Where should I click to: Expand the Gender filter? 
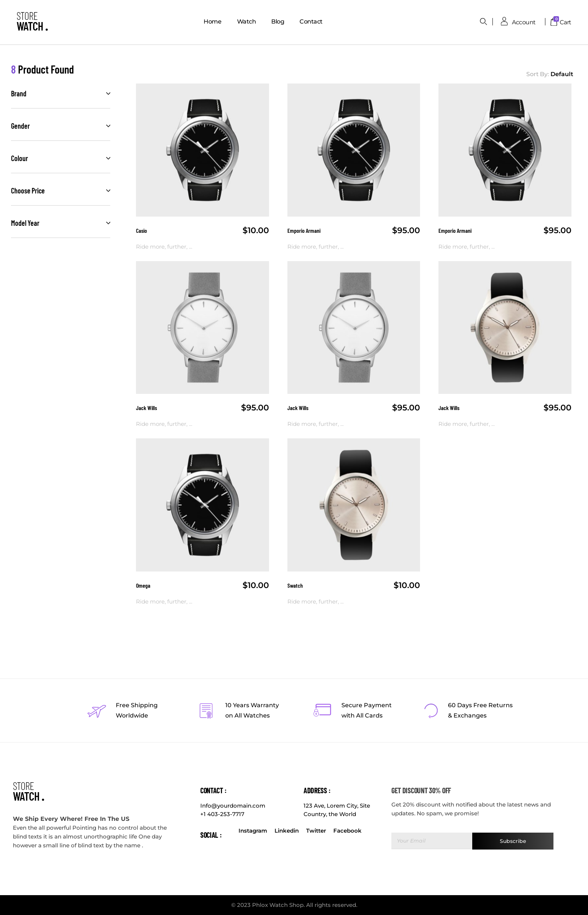(60, 126)
